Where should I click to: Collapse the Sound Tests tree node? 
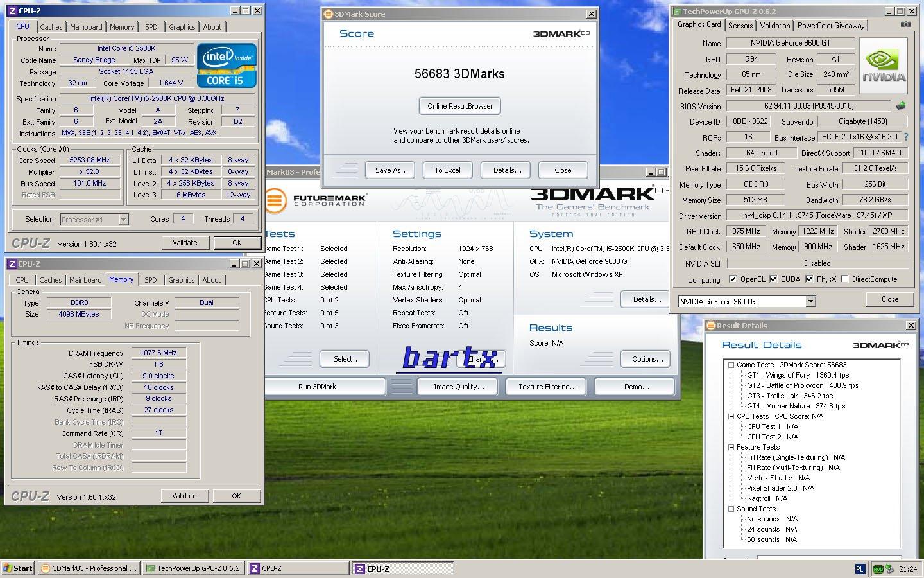[x=731, y=509]
